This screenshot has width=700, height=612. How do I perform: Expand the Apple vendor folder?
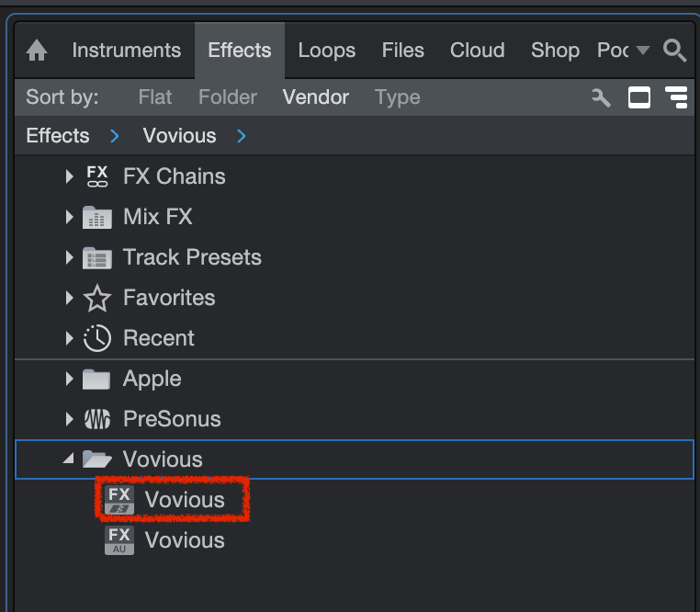(69, 379)
